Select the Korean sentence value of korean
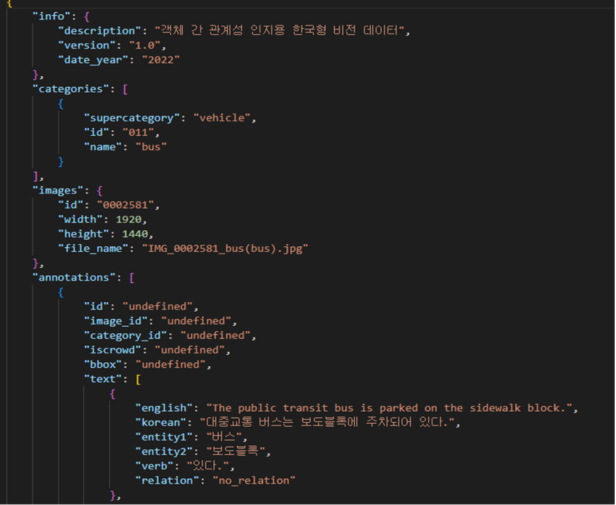The image size is (616, 505). point(327,422)
